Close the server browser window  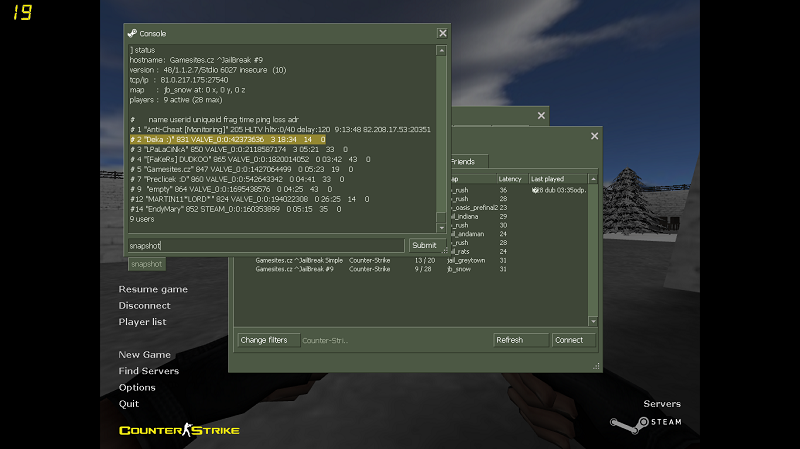pos(594,136)
